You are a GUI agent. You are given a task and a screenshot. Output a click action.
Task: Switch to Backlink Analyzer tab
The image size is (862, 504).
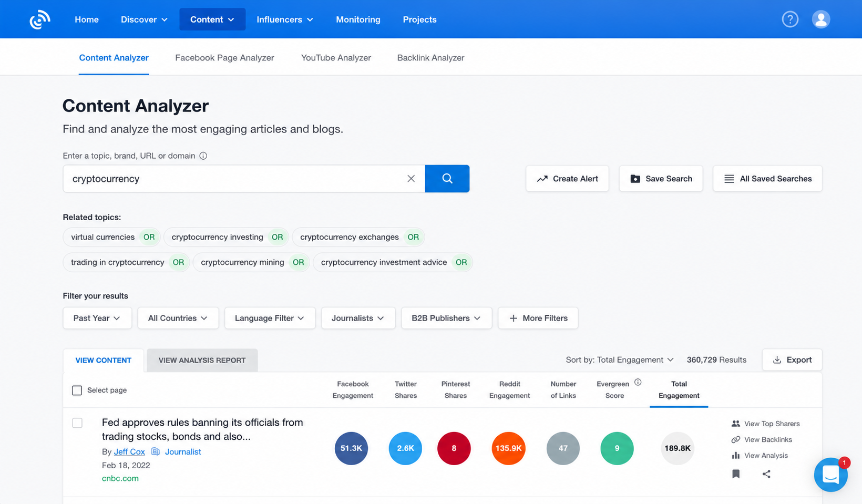tap(430, 58)
